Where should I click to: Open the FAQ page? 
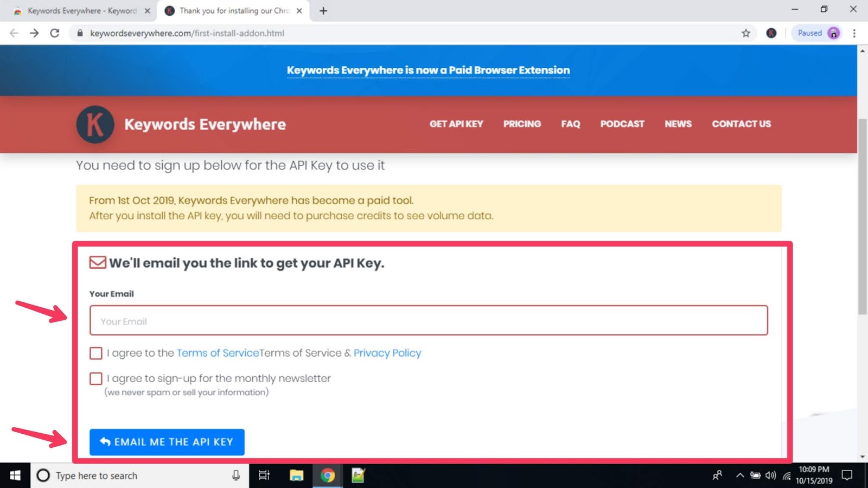pos(571,124)
